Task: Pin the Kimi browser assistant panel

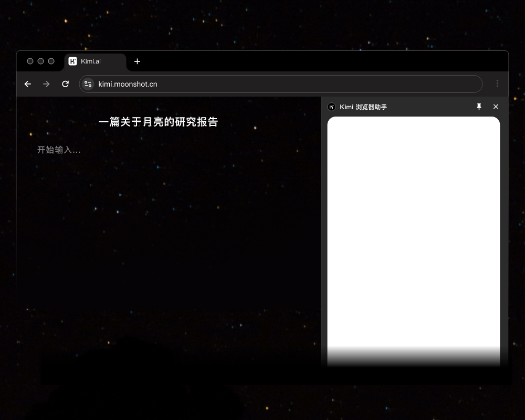Action: point(479,107)
